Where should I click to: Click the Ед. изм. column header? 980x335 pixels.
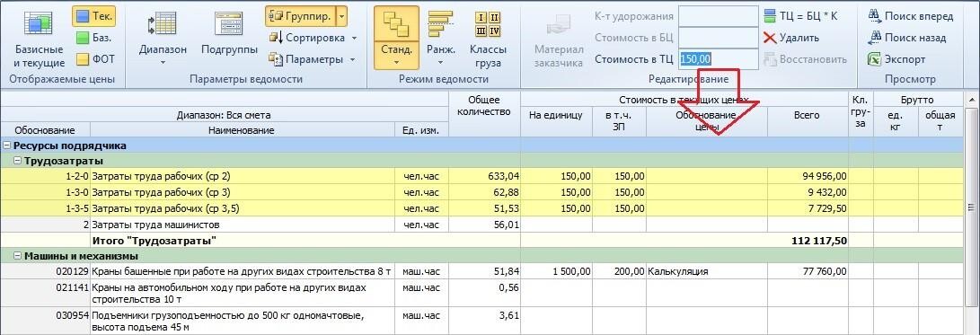[x=422, y=130]
